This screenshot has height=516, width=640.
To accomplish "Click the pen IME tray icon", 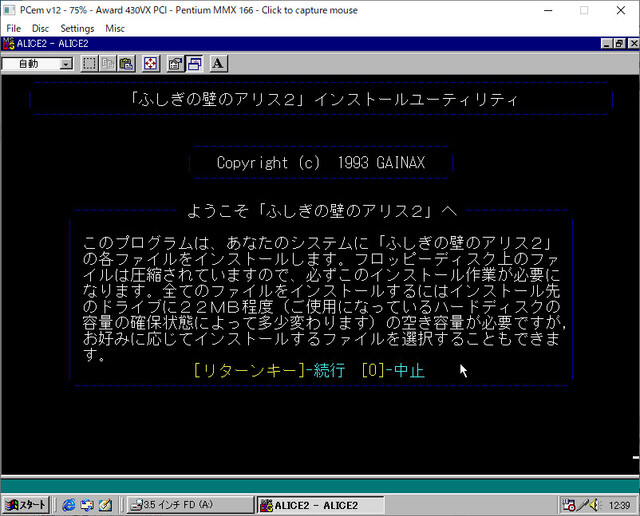I will [x=582, y=505].
